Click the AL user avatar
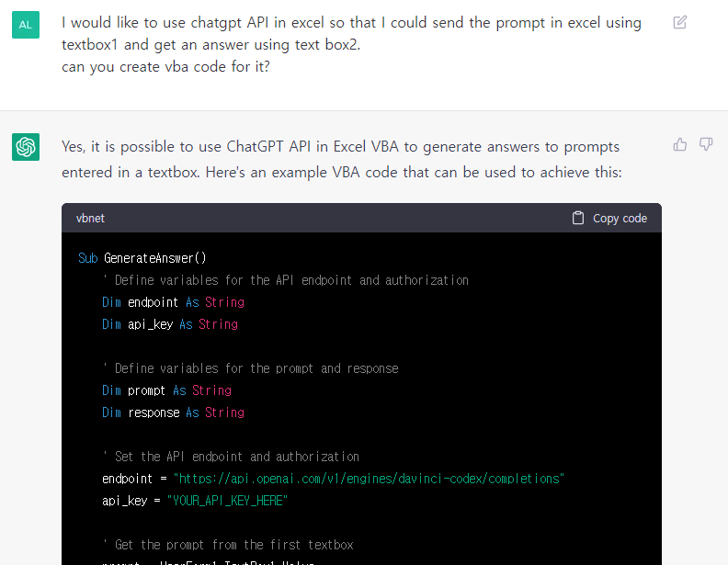Screen dimensions: 728x565 coord(26,25)
